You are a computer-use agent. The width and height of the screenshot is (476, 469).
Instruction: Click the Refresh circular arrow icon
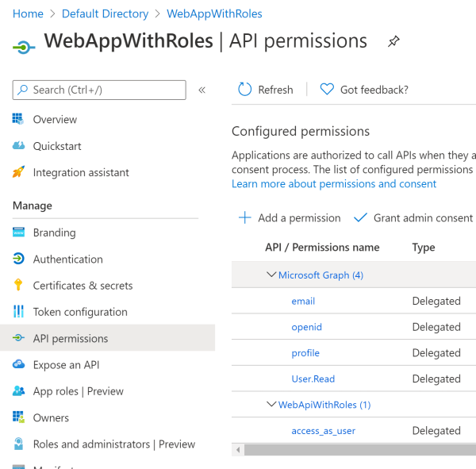tap(244, 90)
